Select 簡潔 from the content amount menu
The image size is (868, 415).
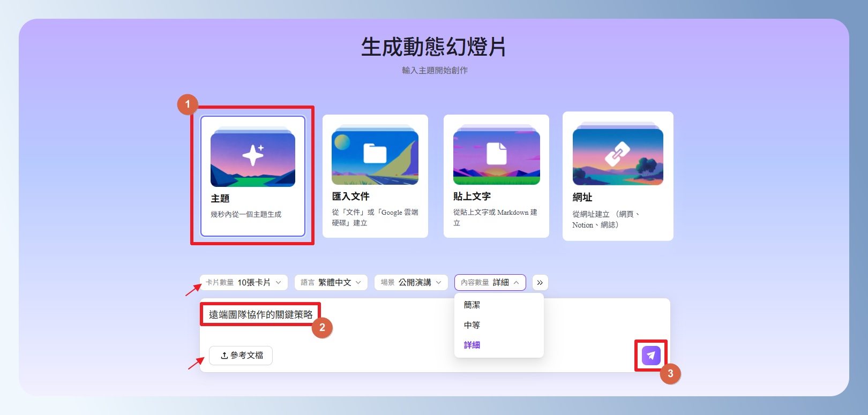pyautogui.click(x=472, y=305)
